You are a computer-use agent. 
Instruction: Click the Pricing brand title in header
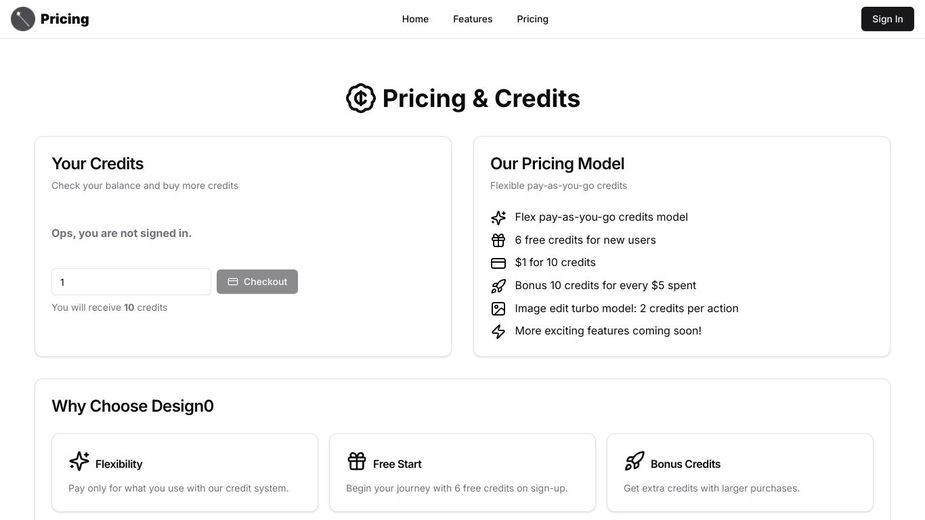point(64,19)
